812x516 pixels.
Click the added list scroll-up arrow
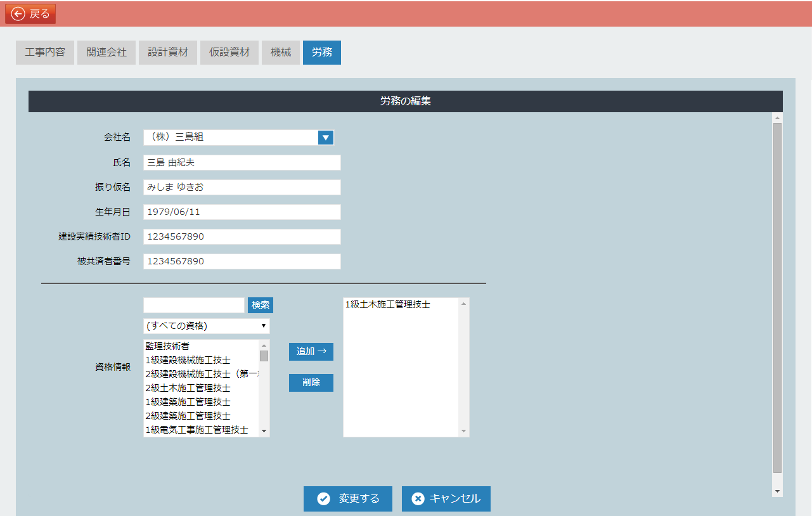[464, 304]
